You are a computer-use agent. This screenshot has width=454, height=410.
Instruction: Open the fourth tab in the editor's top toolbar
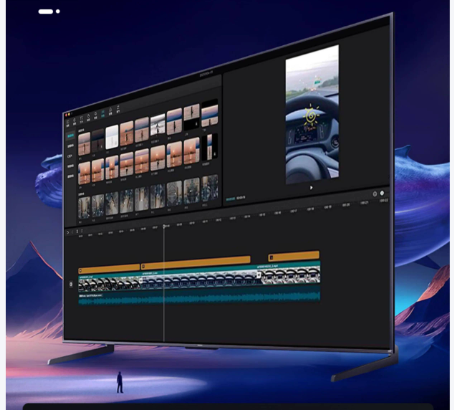point(88,117)
